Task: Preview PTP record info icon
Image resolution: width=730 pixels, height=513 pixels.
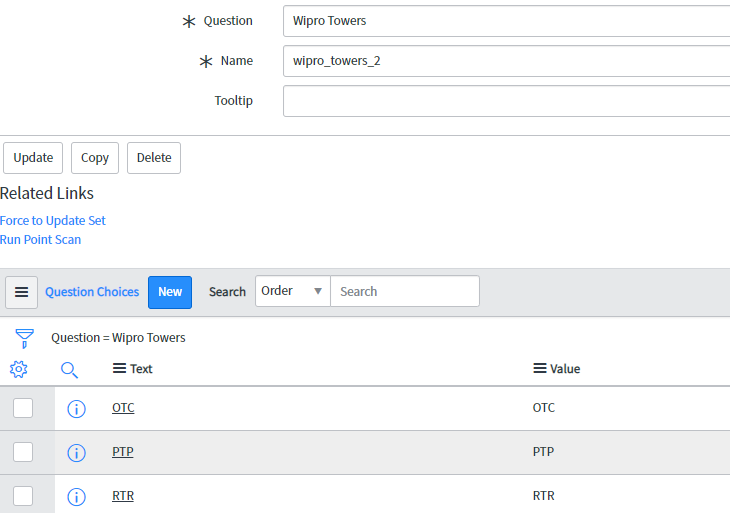Action: click(76, 452)
